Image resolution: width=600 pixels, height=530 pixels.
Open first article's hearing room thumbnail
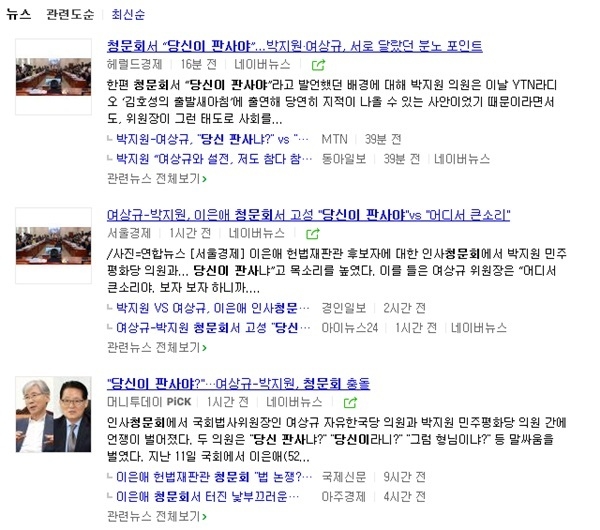(54, 77)
